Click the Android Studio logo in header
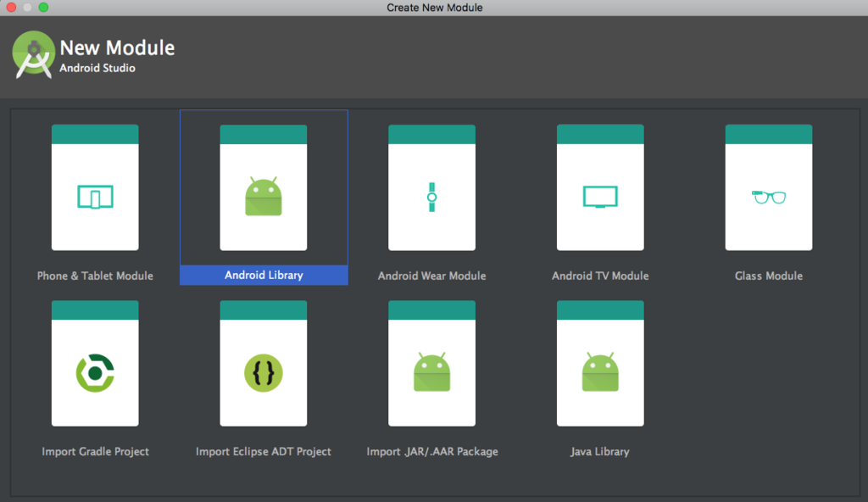868x502 pixels. tap(33, 54)
